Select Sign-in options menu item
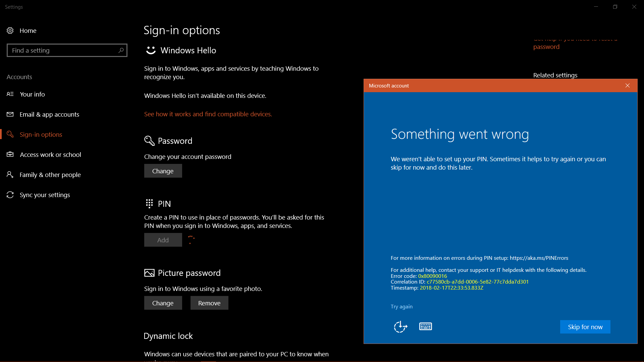 click(41, 134)
